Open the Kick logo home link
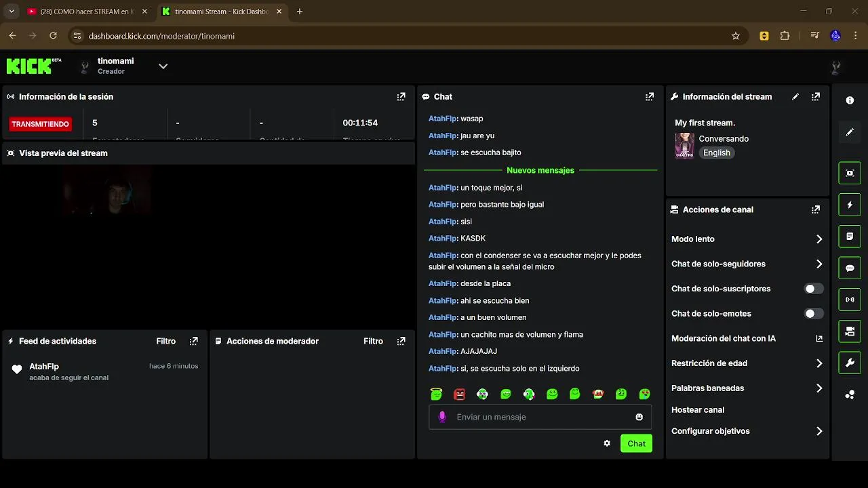 point(33,66)
